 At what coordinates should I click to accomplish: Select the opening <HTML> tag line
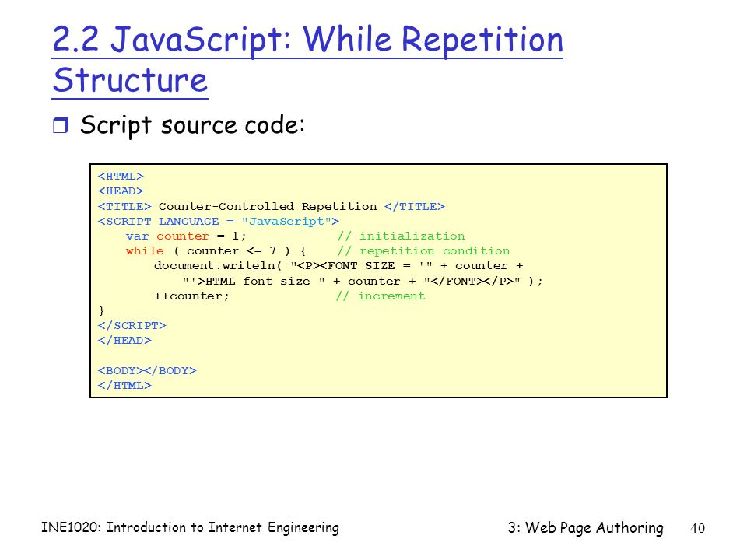(x=121, y=177)
